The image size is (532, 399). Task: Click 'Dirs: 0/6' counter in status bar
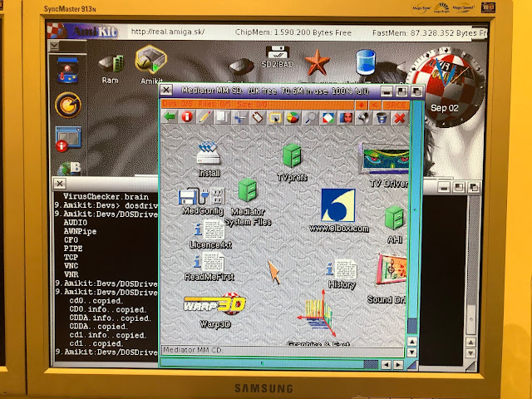click(178, 104)
